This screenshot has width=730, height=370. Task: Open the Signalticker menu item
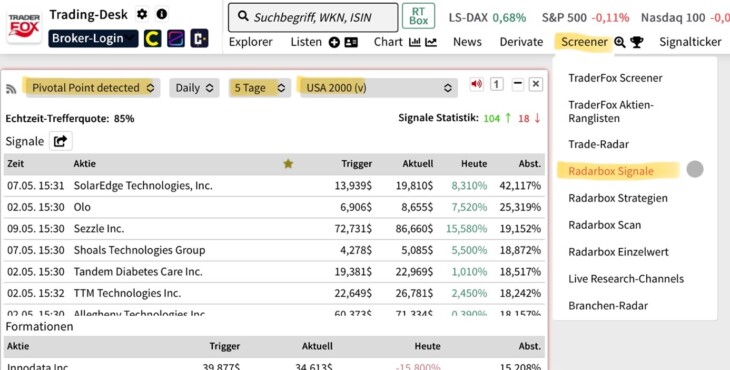[x=690, y=42]
